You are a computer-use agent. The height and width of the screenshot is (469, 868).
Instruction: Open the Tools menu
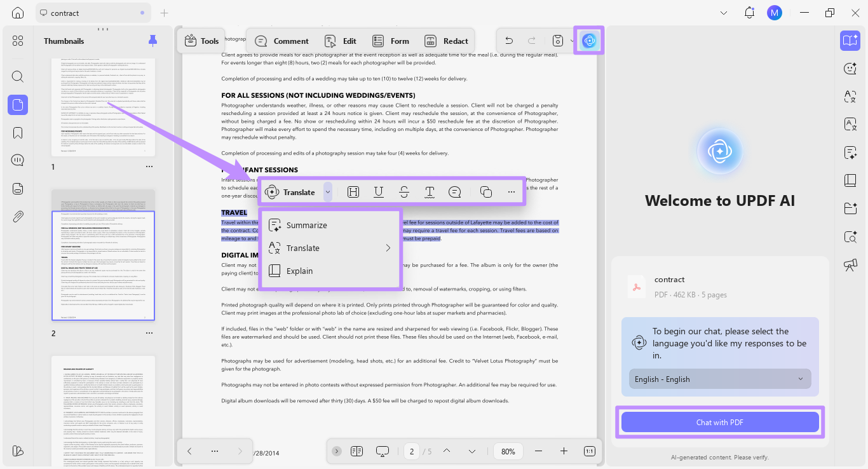tap(201, 41)
